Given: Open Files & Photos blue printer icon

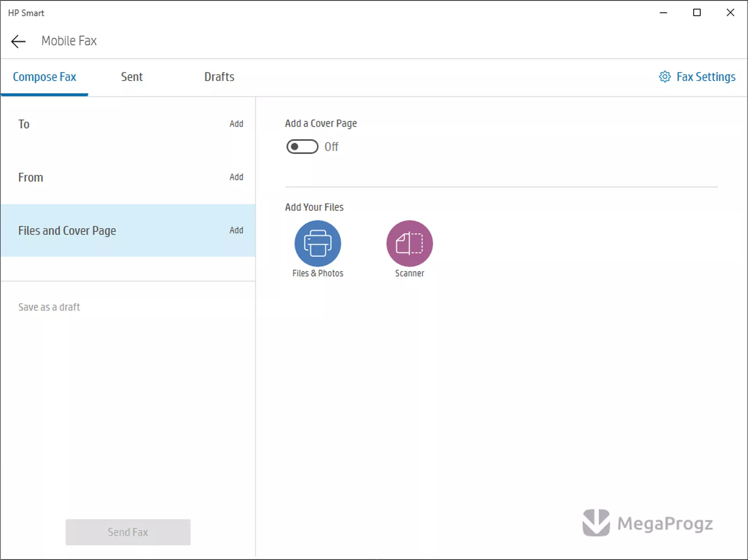Looking at the screenshot, I should coord(318,244).
